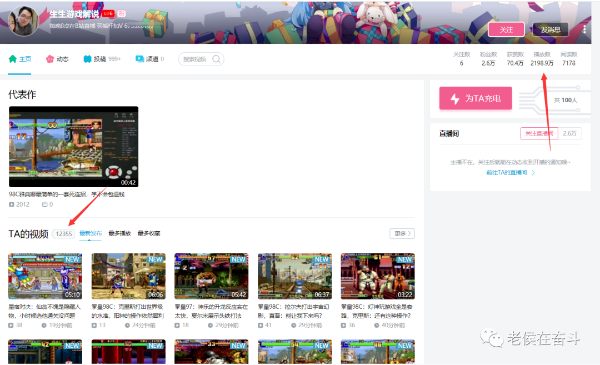Click the comment count icon under 代表作
Image resolution: width=600 pixels, height=365 pixels.
click(45, 205)
